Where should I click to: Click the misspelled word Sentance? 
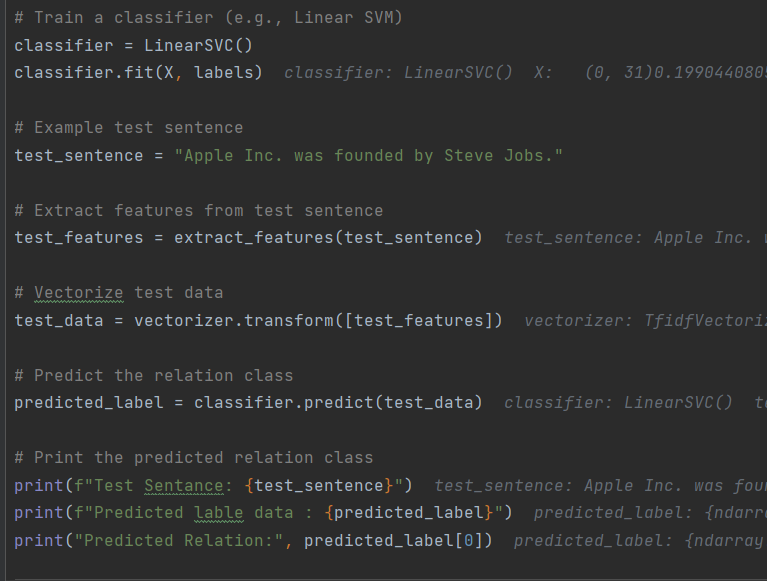[184, 486]
